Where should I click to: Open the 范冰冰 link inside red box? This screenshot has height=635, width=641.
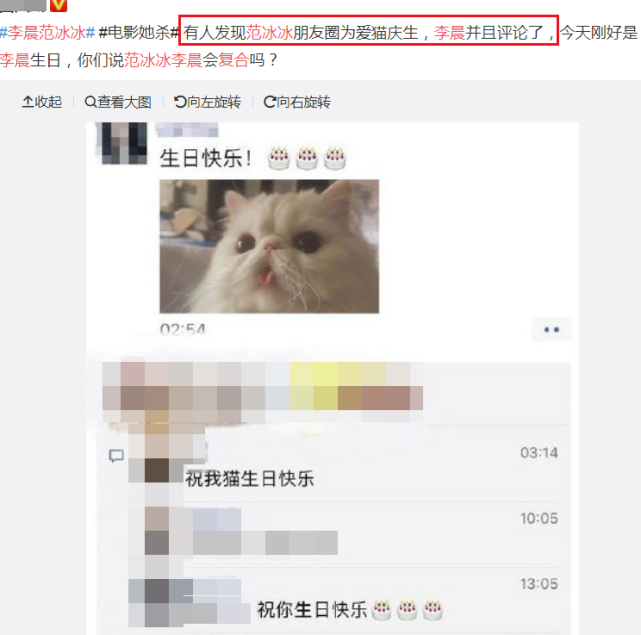(x=269, y=32)
